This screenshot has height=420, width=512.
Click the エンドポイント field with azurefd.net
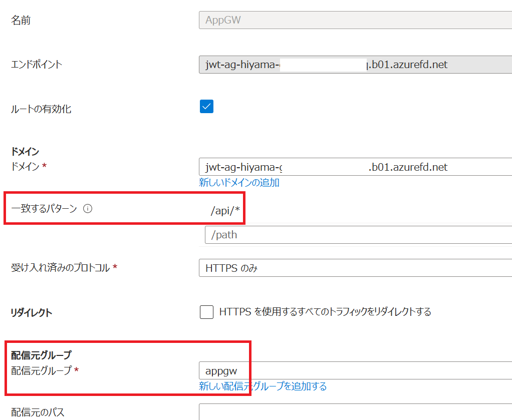[x=355, y=65]
